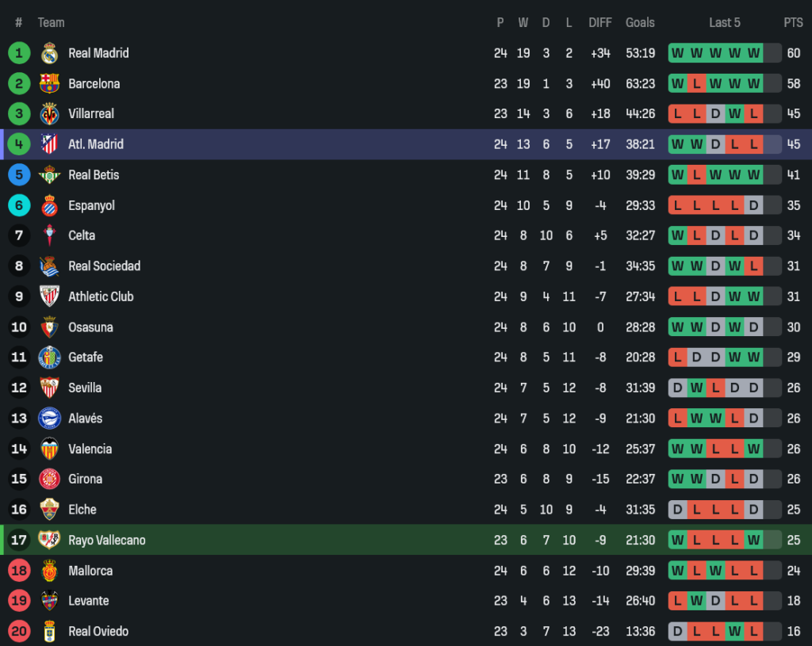The height and width of the screenshot is (646, 812).
Task: Open the Real Betis crest icon
Action: [x=49, y=174]
